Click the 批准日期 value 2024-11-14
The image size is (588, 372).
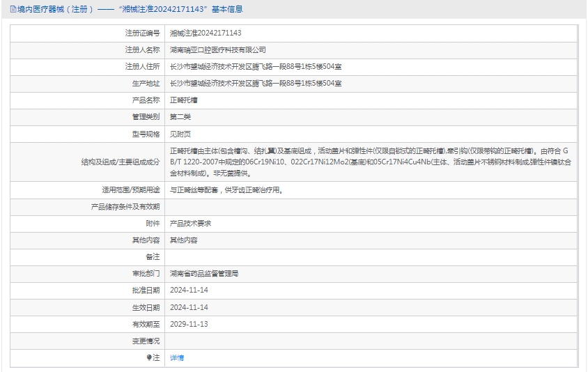tap(189, 290)
